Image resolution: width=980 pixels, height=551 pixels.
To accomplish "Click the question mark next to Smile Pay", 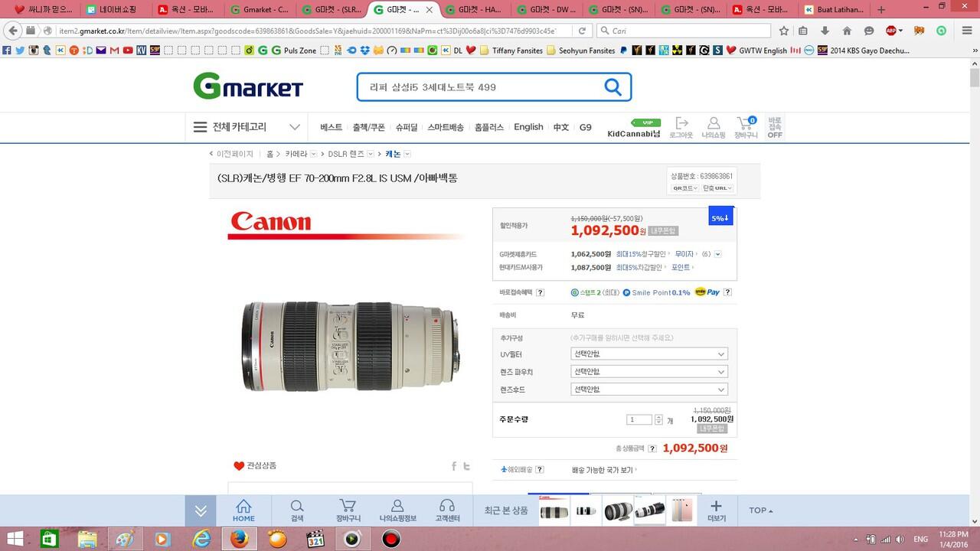I will tap(727, 292).
